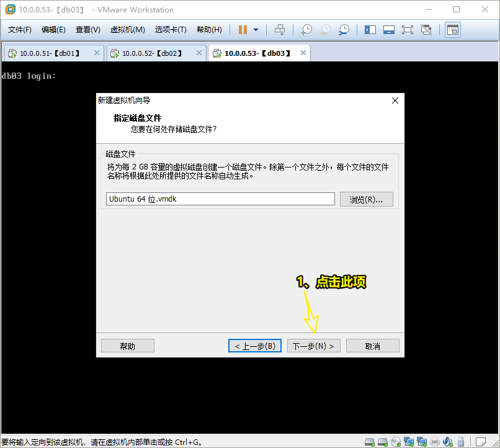Click the console view icon in toolbar
Viewport: 500px width, 448px height.
click(x=453, y=30)
